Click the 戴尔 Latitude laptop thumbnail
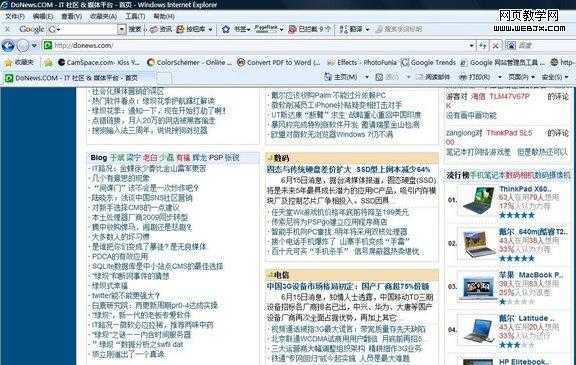 point(478,330)
